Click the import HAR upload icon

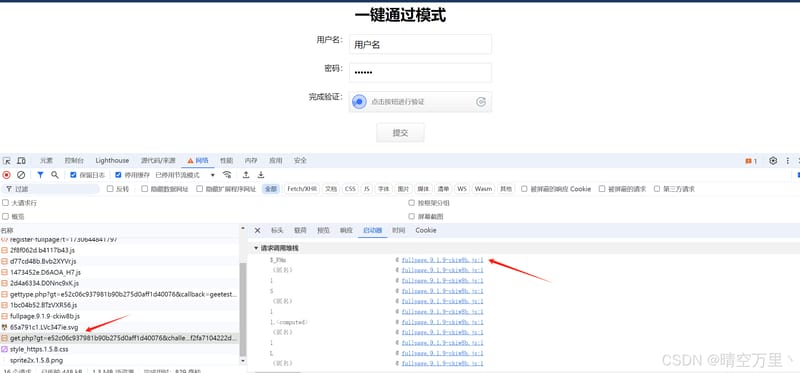click(x=246, y=175)
